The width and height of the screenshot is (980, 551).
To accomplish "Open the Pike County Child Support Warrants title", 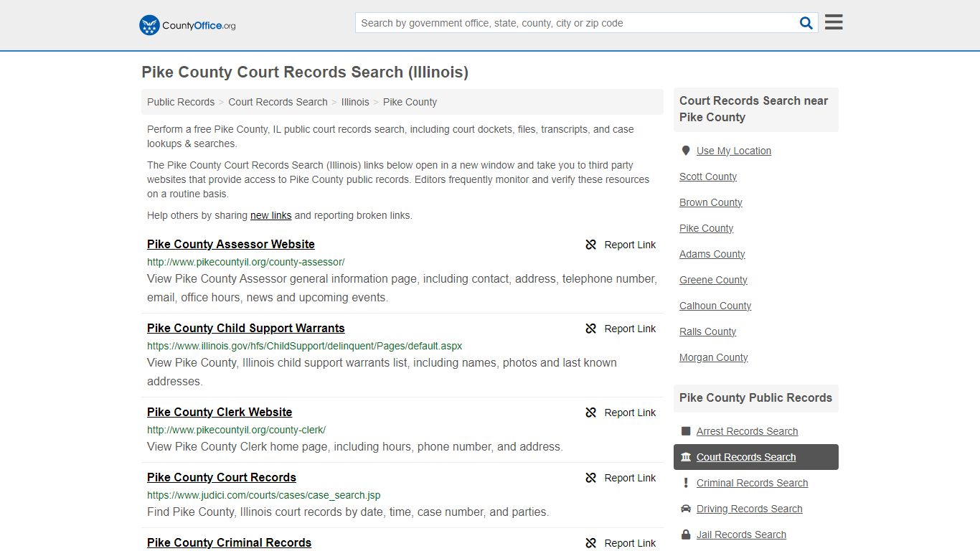I will coord(246,328).
